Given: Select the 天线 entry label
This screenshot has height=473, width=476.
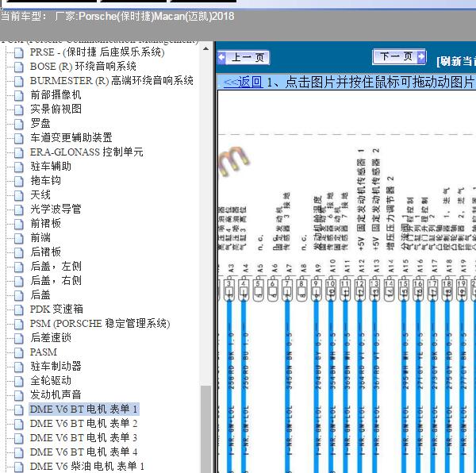Looking at the screenshot, I should tap(40, 195).
